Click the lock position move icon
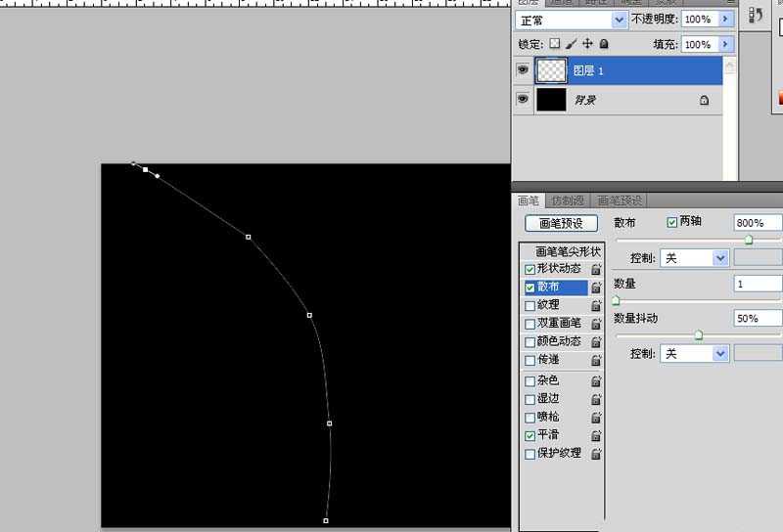Screen dimensions: 783x532 pos(587,44)
